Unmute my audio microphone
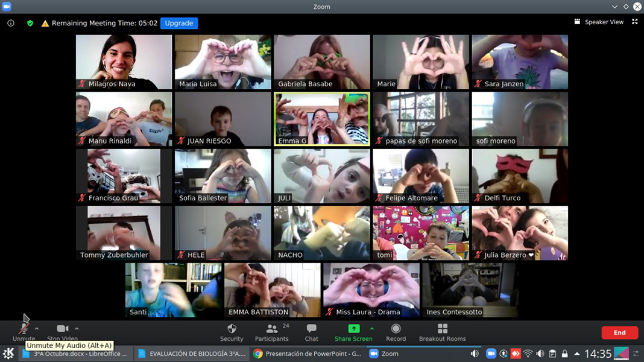Image resolution: width=644 pixels, height=362 pixels. [x=24, y=329]
